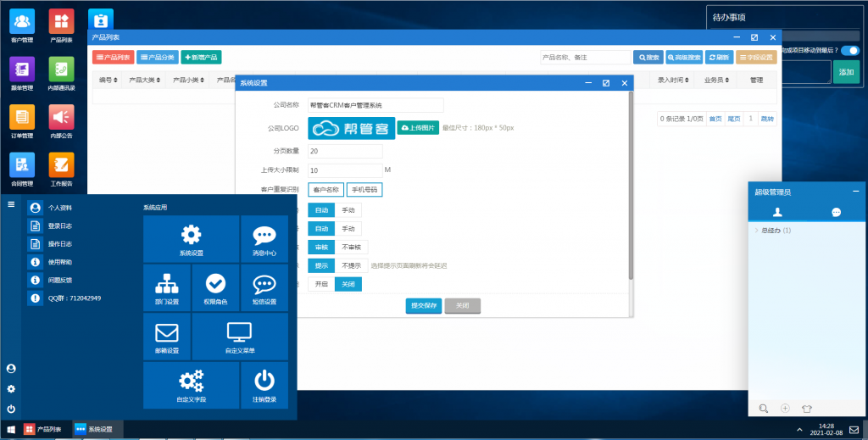Select the 手机号码 duplicate-check option

tap(364, 190)
